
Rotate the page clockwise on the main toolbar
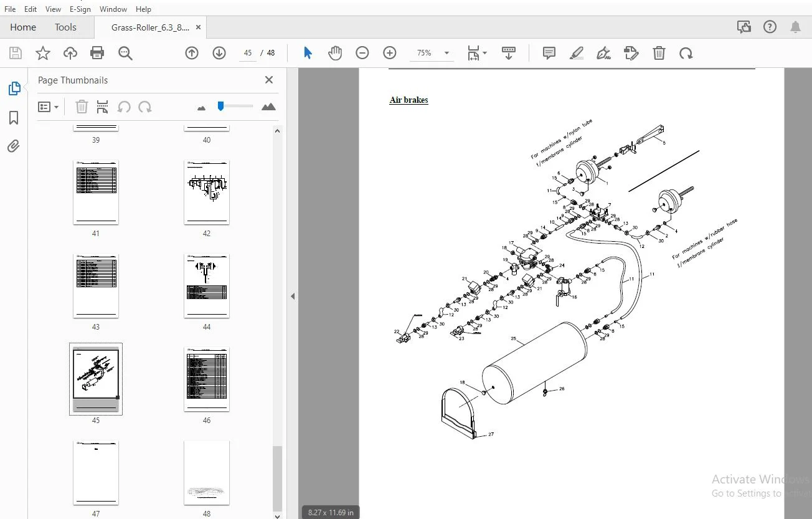click(686, 54)
